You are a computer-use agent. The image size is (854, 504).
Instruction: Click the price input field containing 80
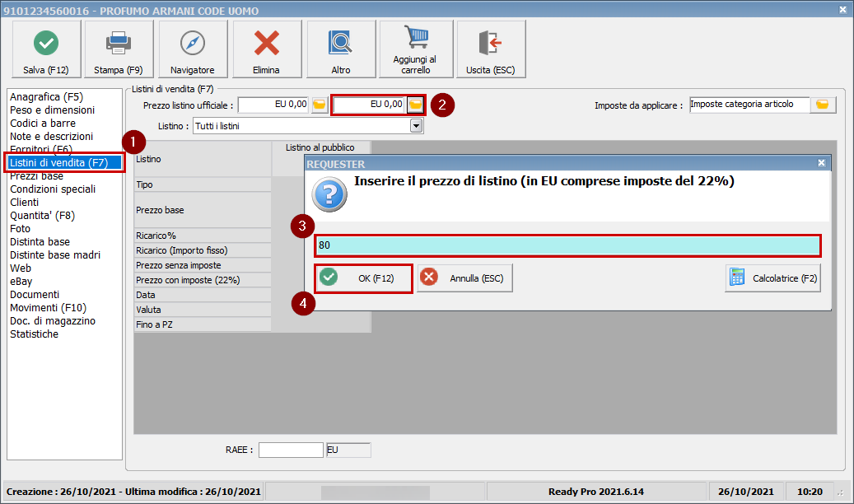(567, 245)
